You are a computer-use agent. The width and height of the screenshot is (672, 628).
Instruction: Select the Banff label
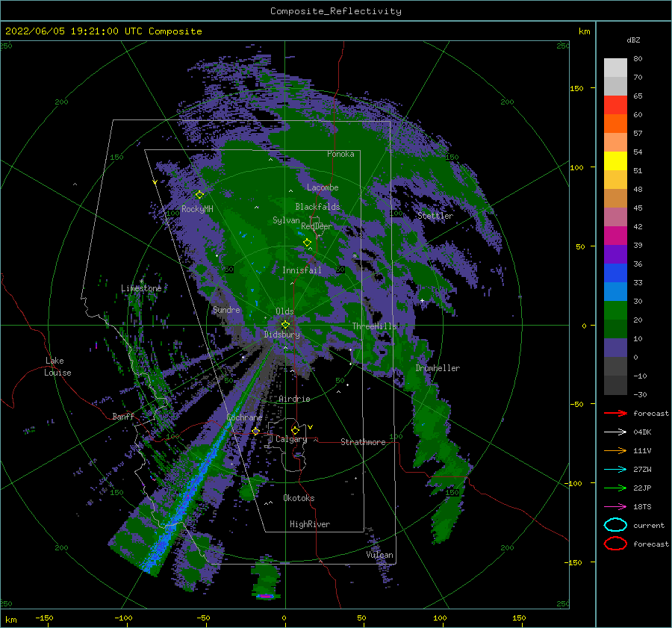pyautogui.click(x=123, y=416)
